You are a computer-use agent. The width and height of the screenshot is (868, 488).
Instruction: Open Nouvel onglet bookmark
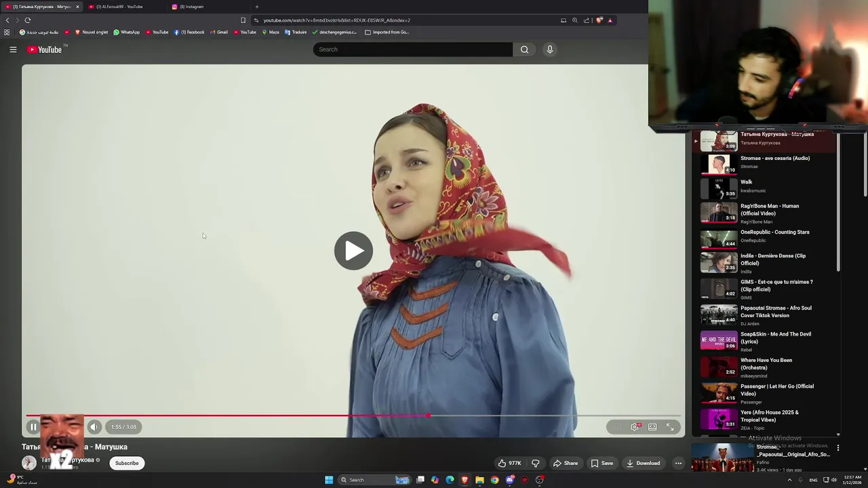[x=92, y=32]
